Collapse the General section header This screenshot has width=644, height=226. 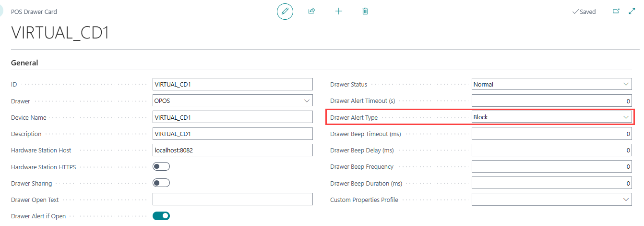pos(24,63)
